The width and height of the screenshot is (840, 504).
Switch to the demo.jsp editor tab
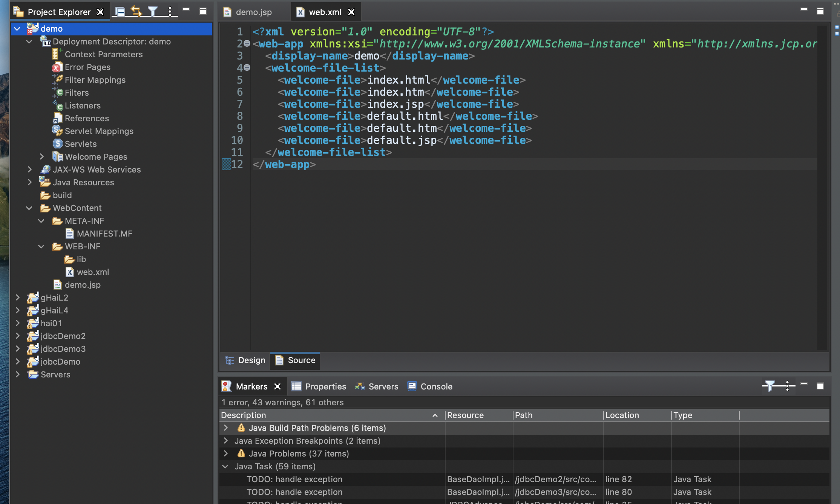[247, 12]
